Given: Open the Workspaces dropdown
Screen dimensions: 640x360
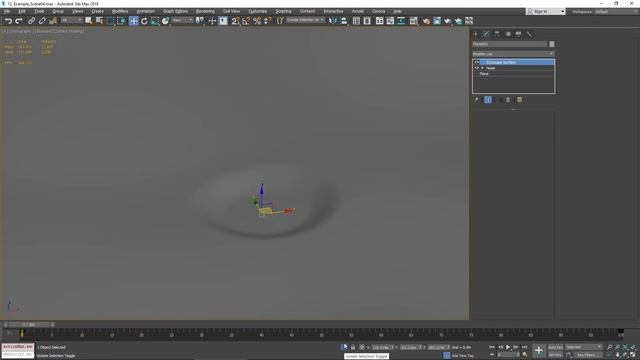Looking at the screenshot, I should (616, 11).
